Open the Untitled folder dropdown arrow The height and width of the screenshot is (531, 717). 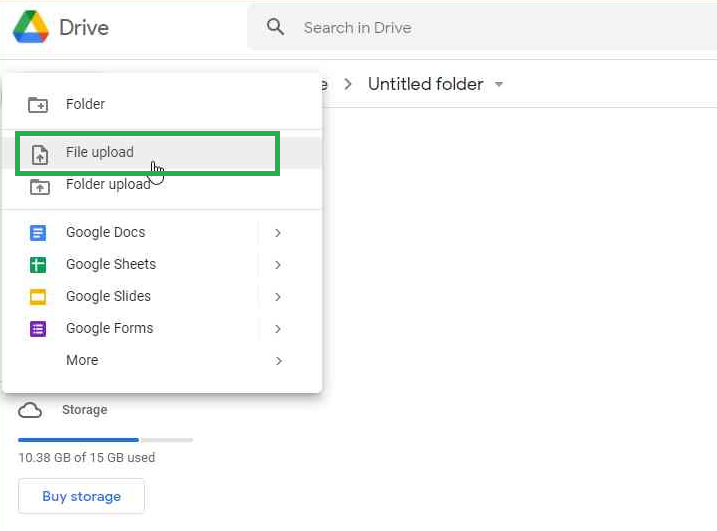[499, 84]
